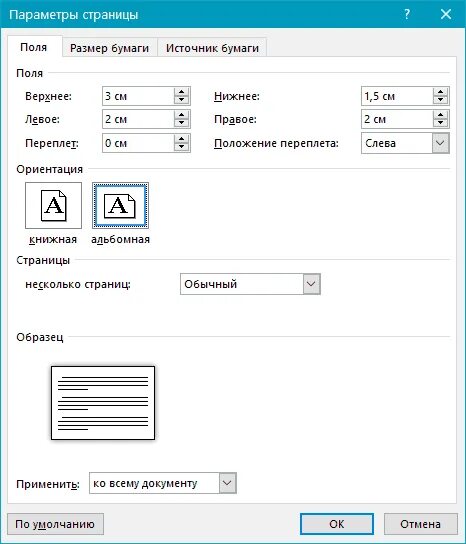The height and width of the screenshot is (544, 466).
Task: Click the Применить label
Action: (x=48, y=484)
